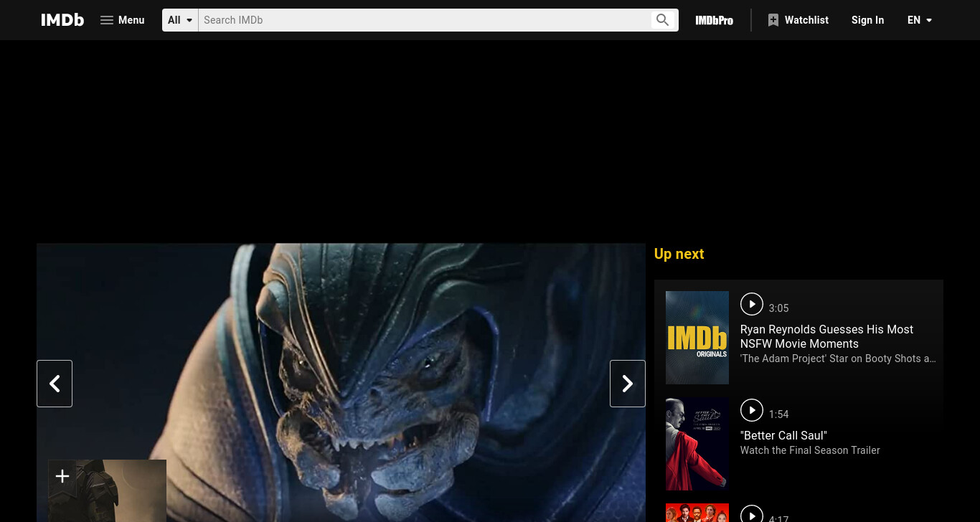Advance to the next featured trailer slide
Image resolution: width=980 pixels, height=522 pixels.
[628, 384]
